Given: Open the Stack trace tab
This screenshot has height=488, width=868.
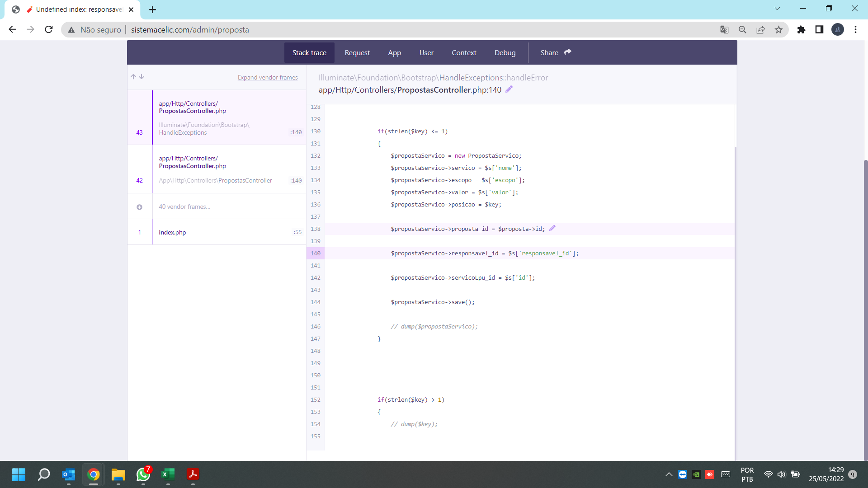Looking at the screenshot, I should click(x=309, y=52).
